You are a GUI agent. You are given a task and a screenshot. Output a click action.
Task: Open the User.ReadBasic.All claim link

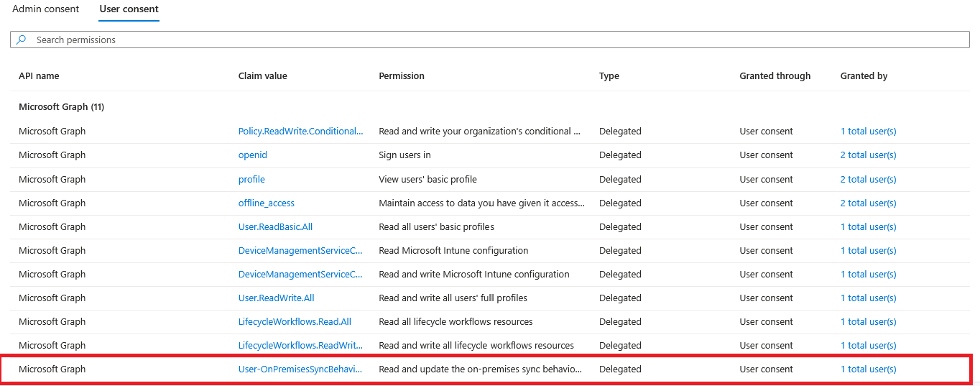click(275, 227)
